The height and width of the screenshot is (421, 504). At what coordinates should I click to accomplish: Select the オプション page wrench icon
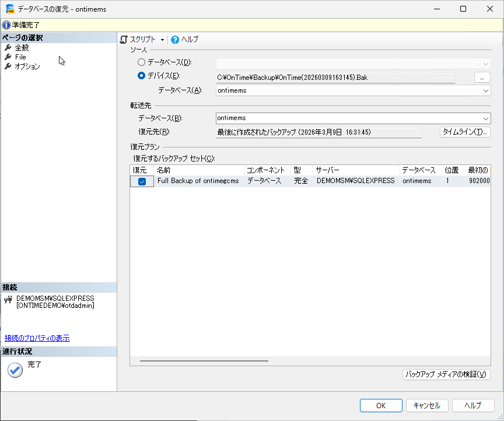pos(8,66)
